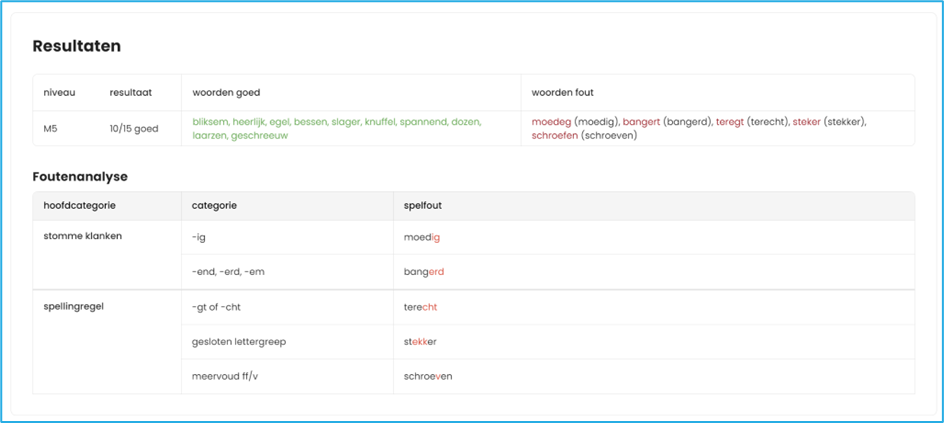The height and width of the screenshot is (423, 944).
Task: Select the -end, -erd, -em category
Action: click(228, 271)
